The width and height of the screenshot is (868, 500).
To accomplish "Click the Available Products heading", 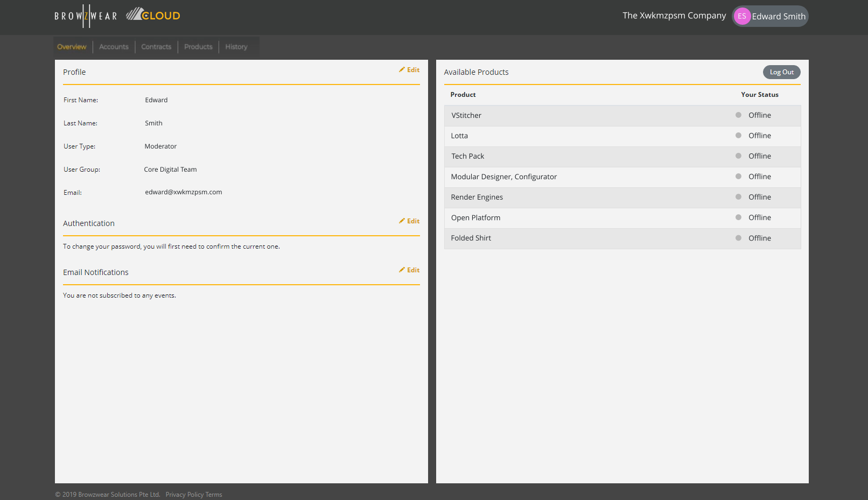I will click(x=476, y=72).
